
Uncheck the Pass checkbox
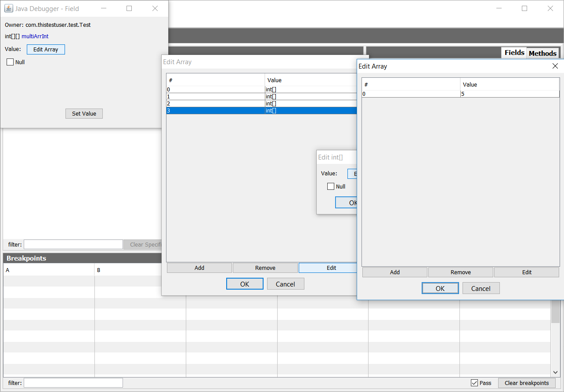tap(474, 383)
